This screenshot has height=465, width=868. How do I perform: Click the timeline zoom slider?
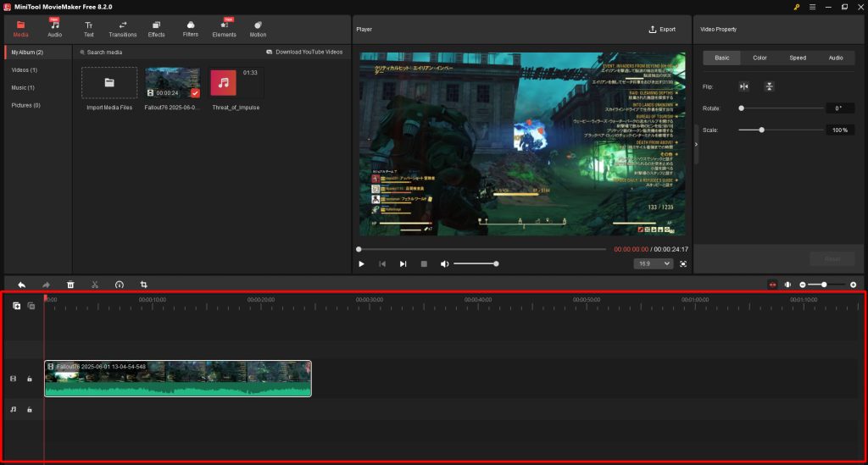point(826,285)
